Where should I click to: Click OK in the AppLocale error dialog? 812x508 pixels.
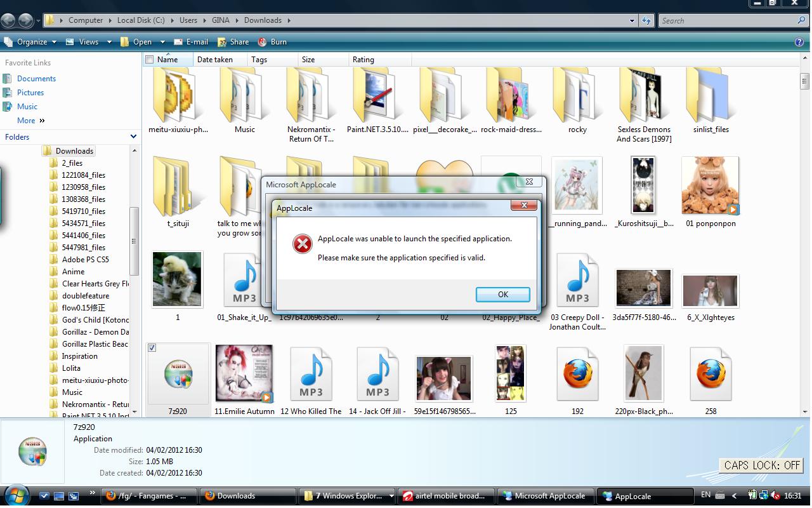click(x=502, y=294)
